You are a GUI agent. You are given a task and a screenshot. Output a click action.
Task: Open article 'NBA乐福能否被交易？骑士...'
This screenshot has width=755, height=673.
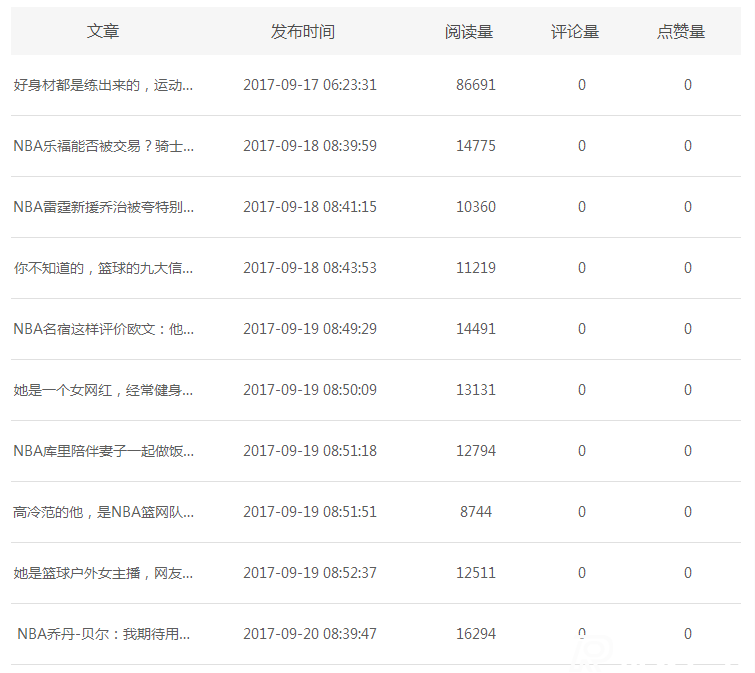pyautogui.click(x=103, y=146)
